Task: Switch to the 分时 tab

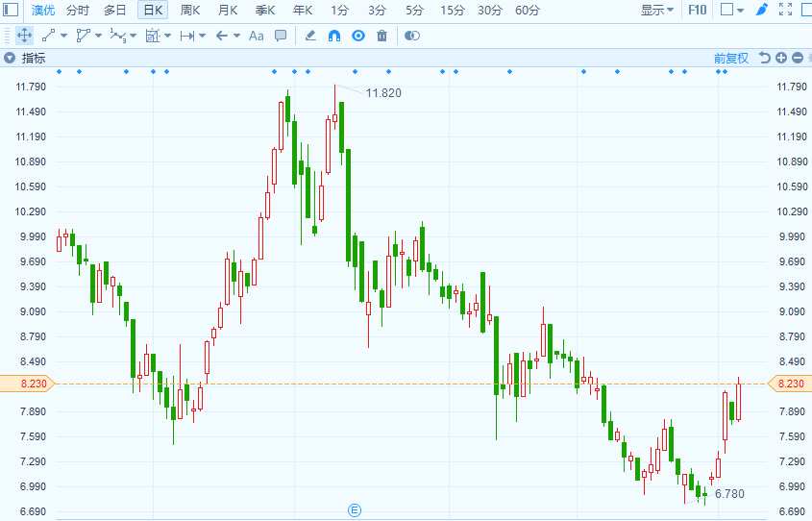Action: pyautogui.click(x=78, y=10)
